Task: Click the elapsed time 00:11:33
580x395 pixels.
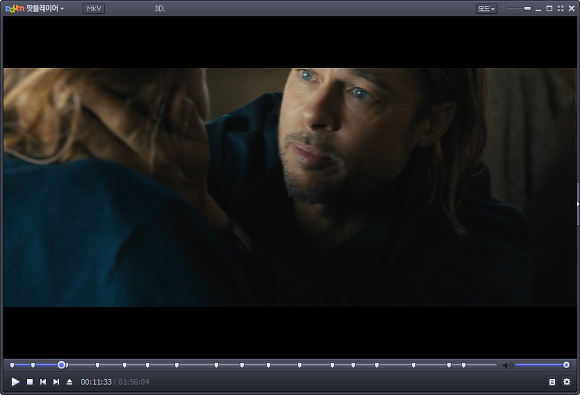Action: pos(96,382)
